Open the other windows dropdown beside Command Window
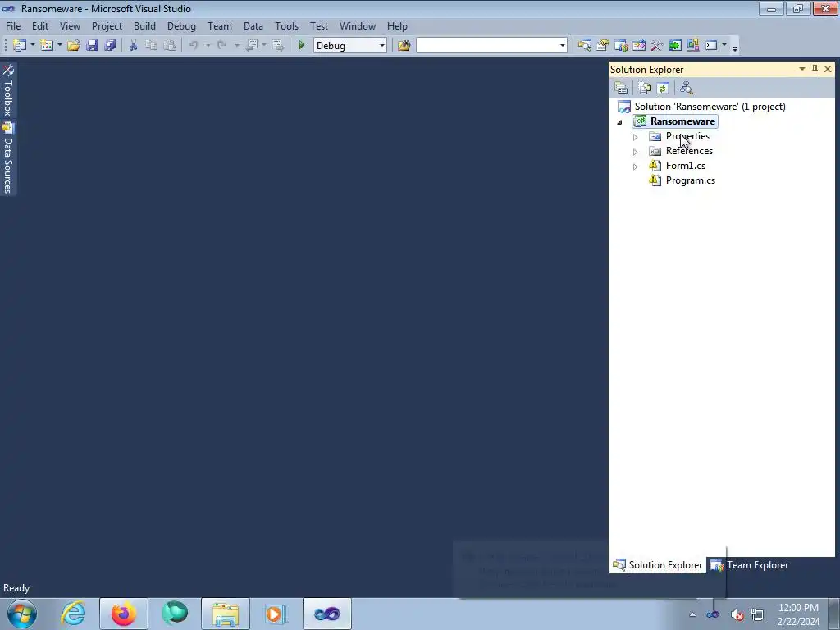This screenshot has height=630, width=840. 724,46
